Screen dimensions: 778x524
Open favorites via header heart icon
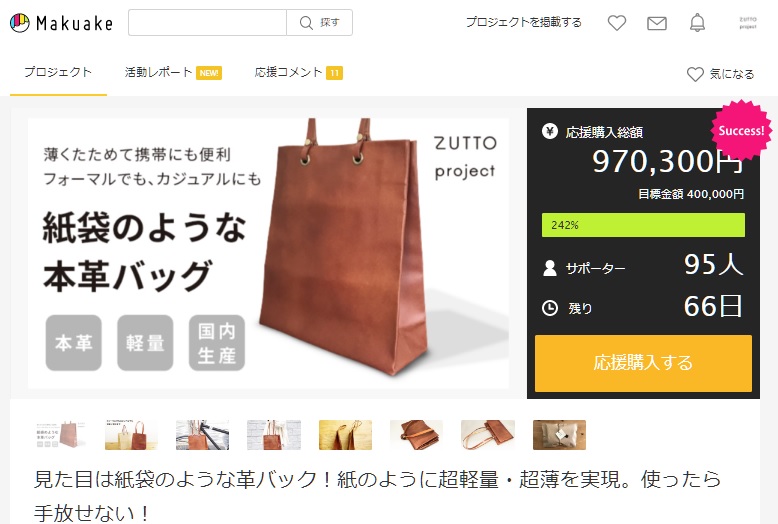(617, 23)
